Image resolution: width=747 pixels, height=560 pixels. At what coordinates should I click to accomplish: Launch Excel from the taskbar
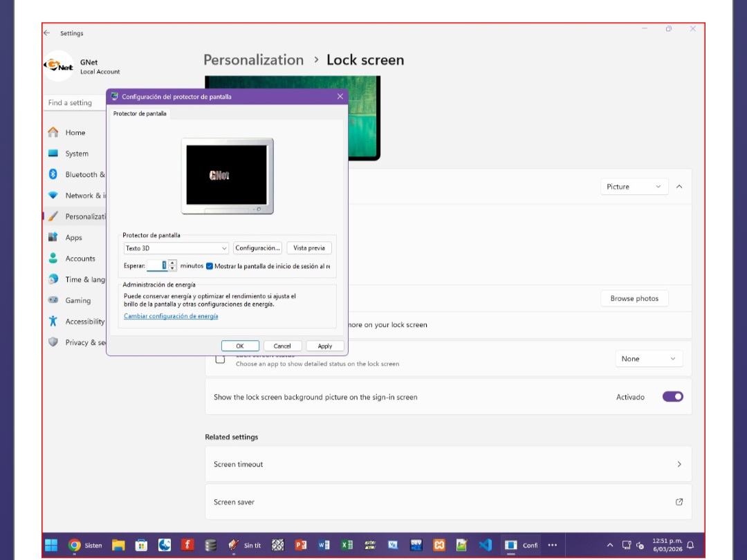tap(347, 545)
